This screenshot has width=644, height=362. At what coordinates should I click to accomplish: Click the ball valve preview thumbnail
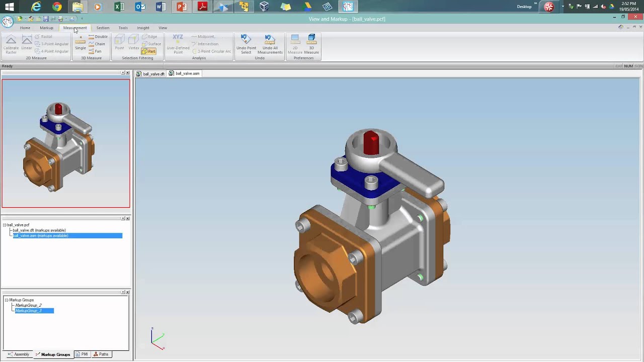[65, 143]
